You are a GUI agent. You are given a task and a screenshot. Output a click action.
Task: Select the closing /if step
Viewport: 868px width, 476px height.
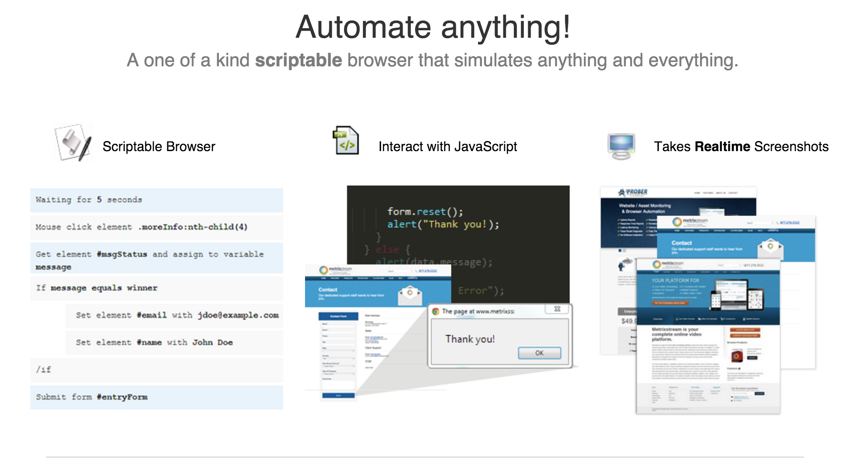(156, 370)
